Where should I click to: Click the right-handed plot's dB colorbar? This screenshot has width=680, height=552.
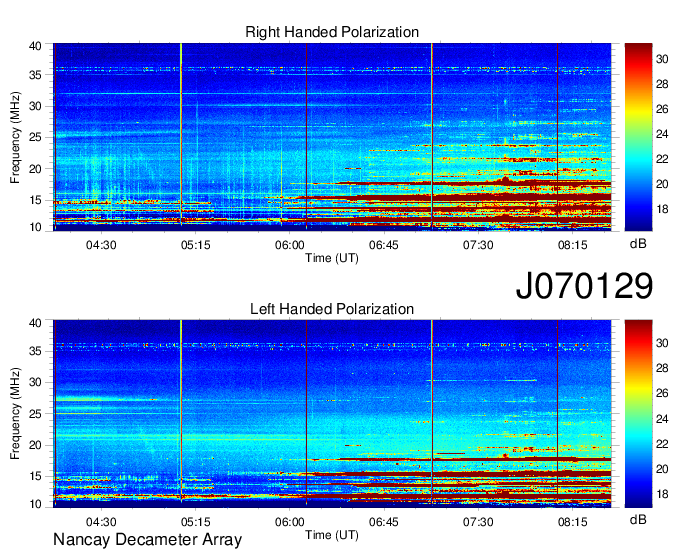coord(638,137)
